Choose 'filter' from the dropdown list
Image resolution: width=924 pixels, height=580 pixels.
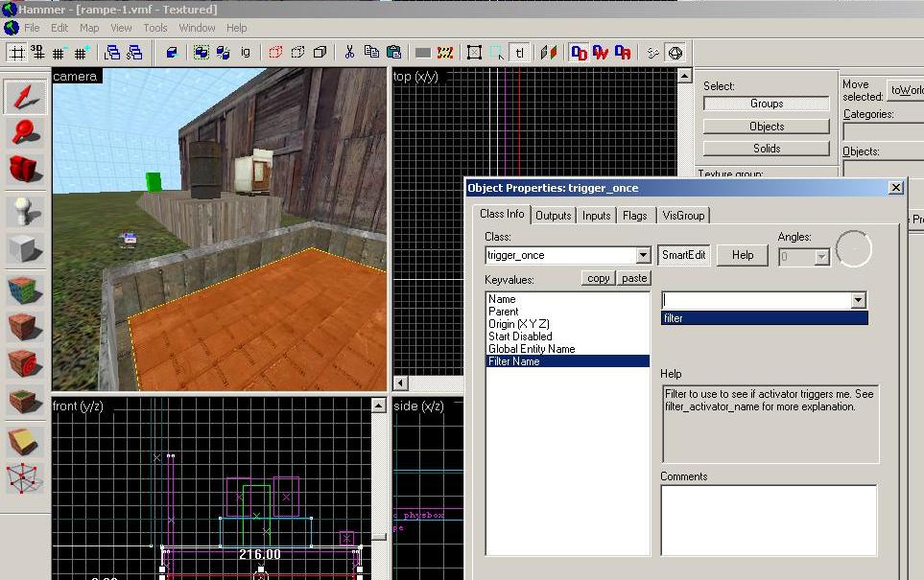tap(765, 318)
